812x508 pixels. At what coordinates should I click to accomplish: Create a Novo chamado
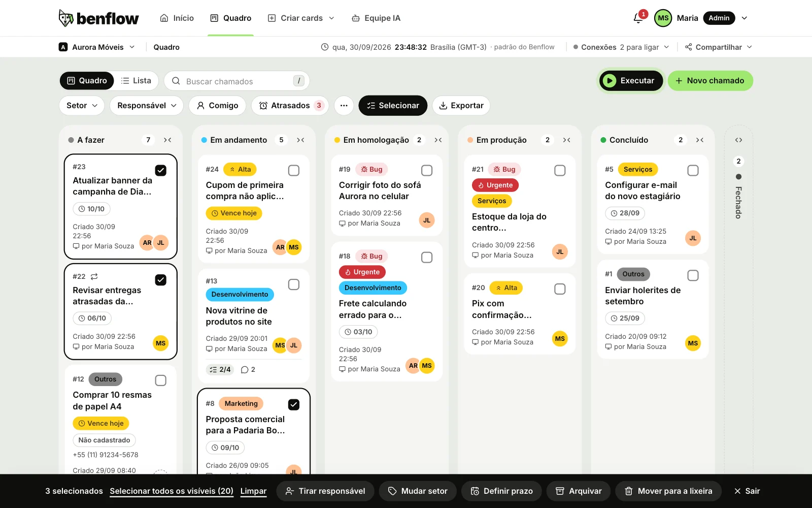[710, 81]
